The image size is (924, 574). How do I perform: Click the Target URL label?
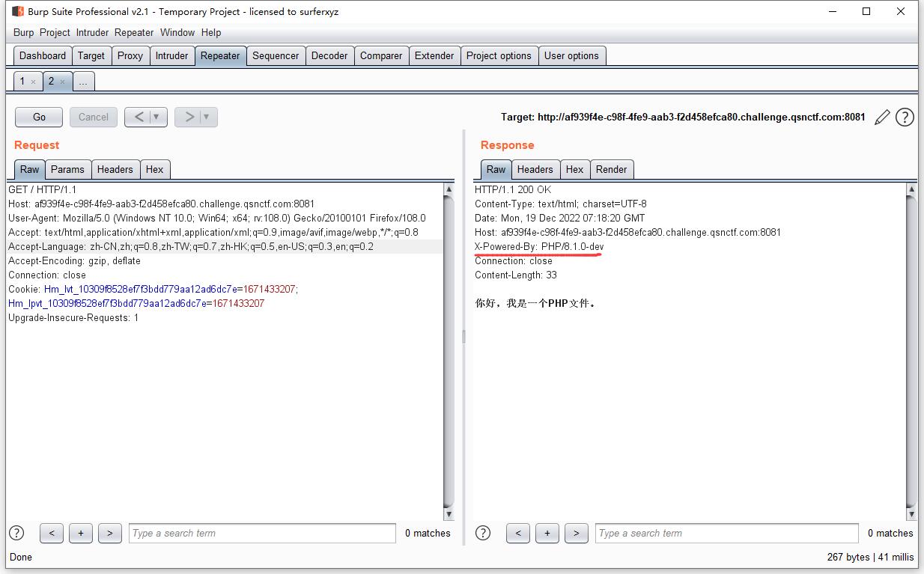(683, 117)
